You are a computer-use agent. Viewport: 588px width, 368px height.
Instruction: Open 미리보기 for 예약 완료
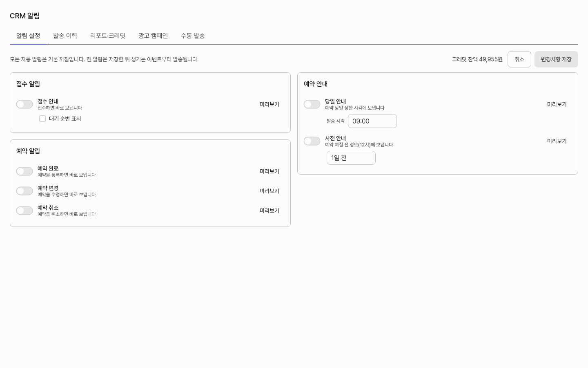click(x=269, y=171)
